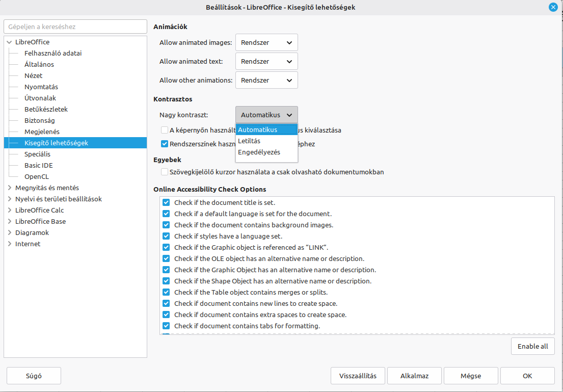
Task: Choose Engedélyezés in the dropdown list
Action: point(259,152)
